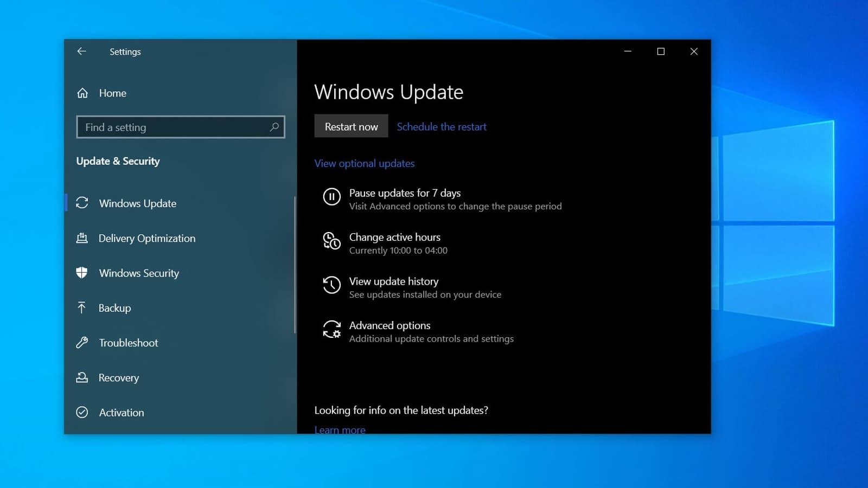
Task: Open View optional updates link
Action: [365, 163]
